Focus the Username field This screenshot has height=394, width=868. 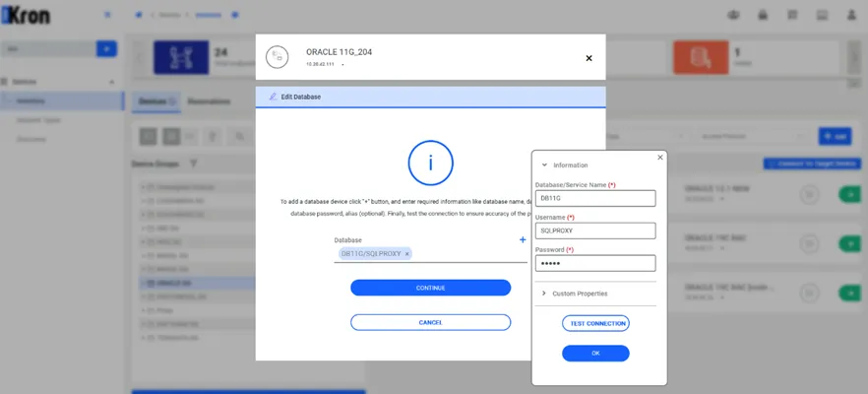pyautogui.click(x=595, y=230)
